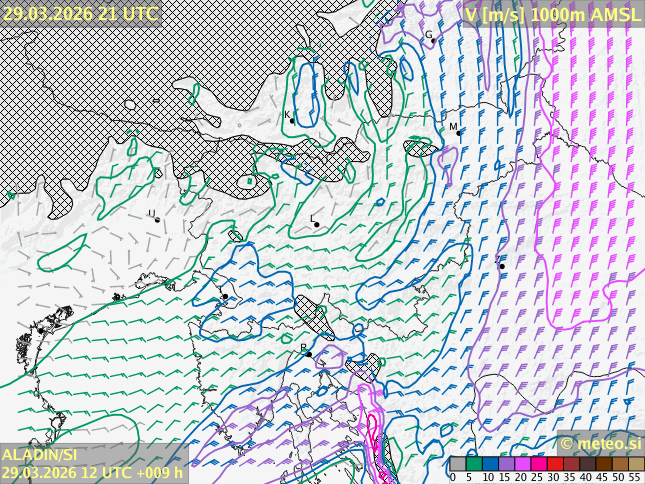645x484 pixels.
Task: Click the unlabeled city dot in the magenta wind area
Action: click(501, 266)
